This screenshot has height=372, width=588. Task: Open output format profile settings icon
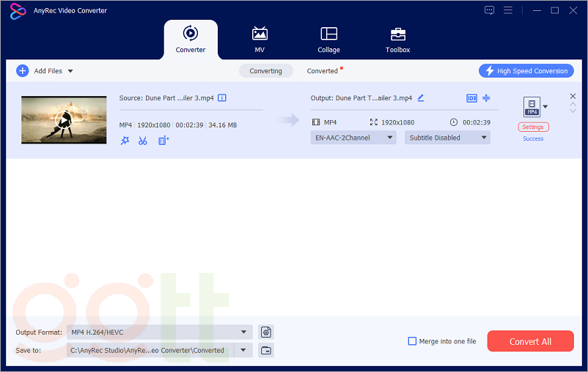pyautogui.click(x=266, y=332)
